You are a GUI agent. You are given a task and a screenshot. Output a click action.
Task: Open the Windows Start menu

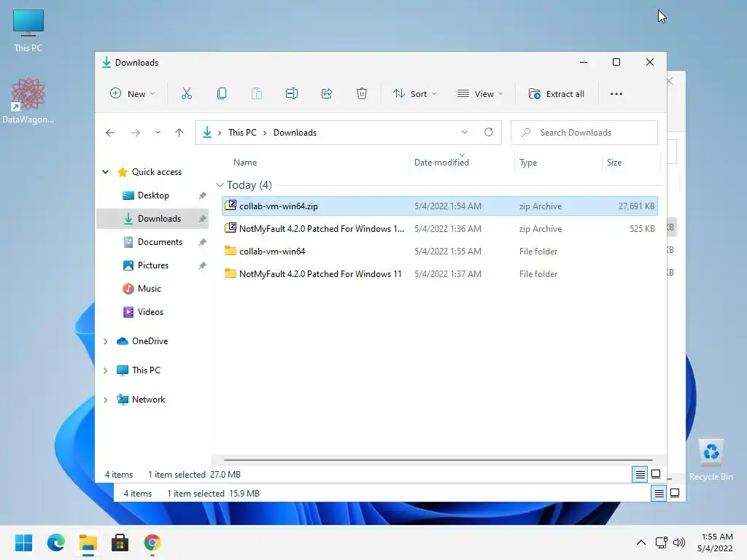[x=24, y=542]
